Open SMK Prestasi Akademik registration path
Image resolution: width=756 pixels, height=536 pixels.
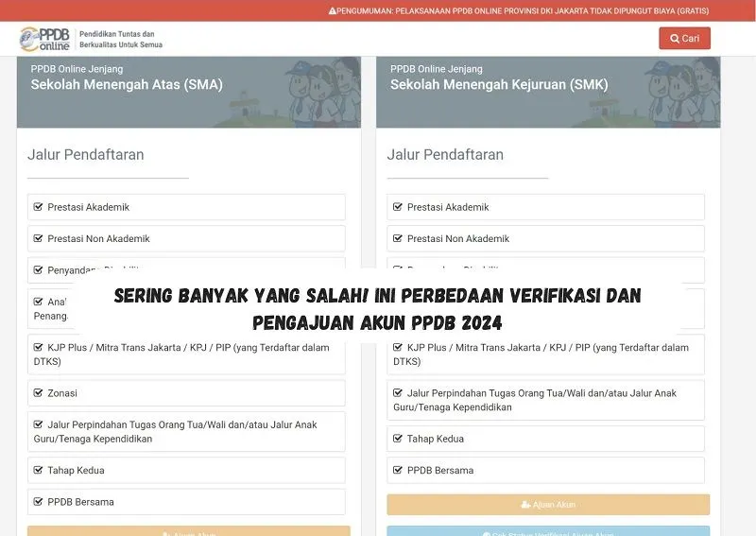545,207
